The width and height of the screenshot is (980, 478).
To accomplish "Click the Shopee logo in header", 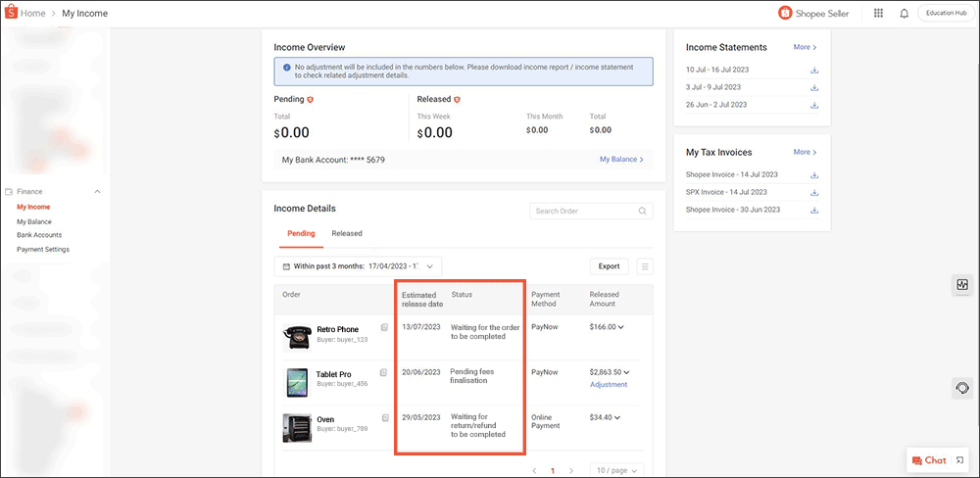I will click(x=11, y=13).
